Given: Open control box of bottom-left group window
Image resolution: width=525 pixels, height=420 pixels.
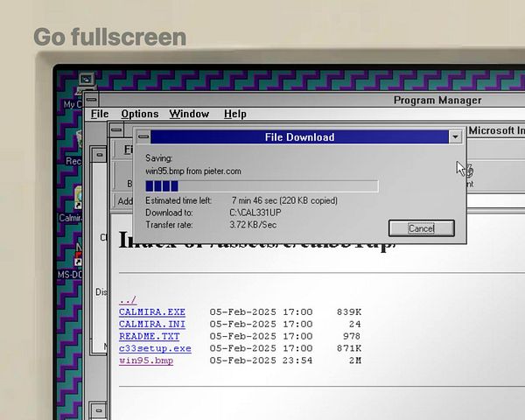Looking at the screenshot, I should click(x=99, y=410).
